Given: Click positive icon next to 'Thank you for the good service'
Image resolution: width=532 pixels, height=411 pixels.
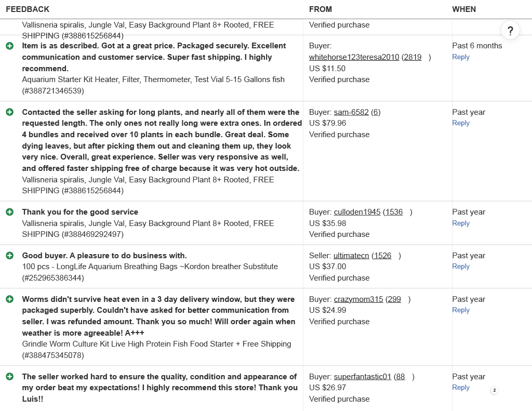Looking at the screenshot, I should point(10,212).
